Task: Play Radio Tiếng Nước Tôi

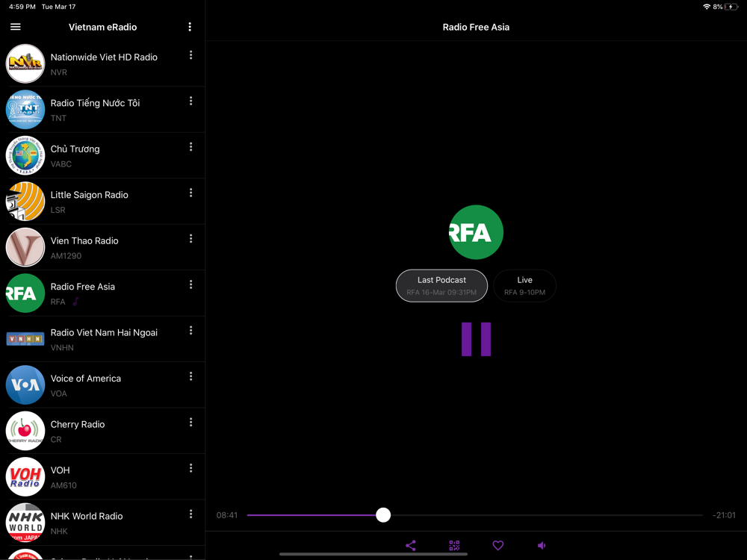Action: [x=102, y=110]
